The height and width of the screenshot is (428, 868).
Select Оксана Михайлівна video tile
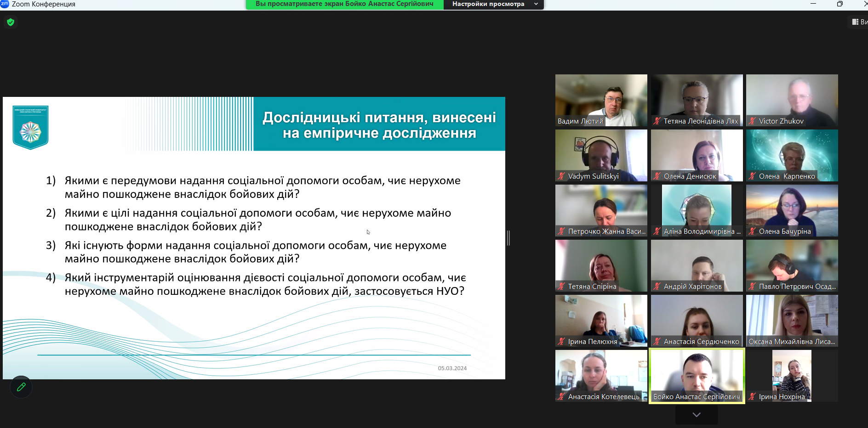point(792,321)
